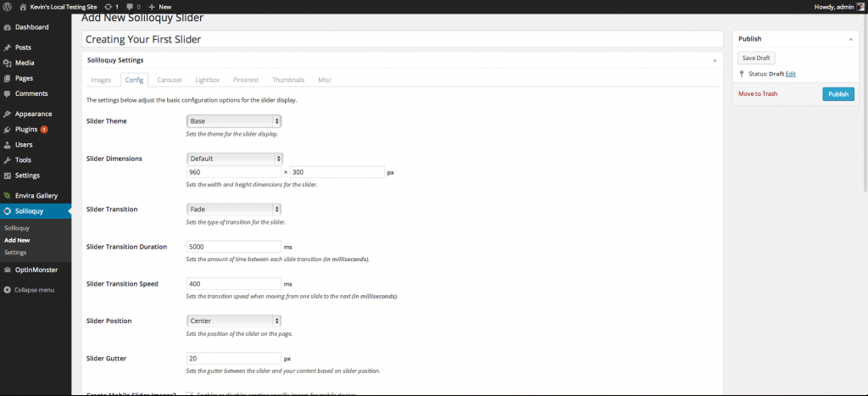Open Envira Gallery in sidebar
This screenshot has height=396, width=868.
point(36,195)
